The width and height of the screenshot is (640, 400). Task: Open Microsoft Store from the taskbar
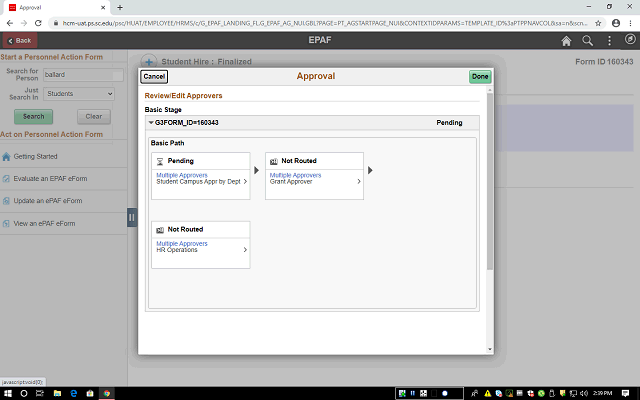pos(90,393)
